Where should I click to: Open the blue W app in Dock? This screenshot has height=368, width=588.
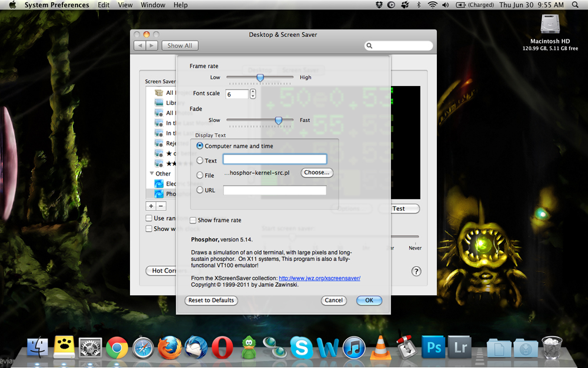click(328, 347)
